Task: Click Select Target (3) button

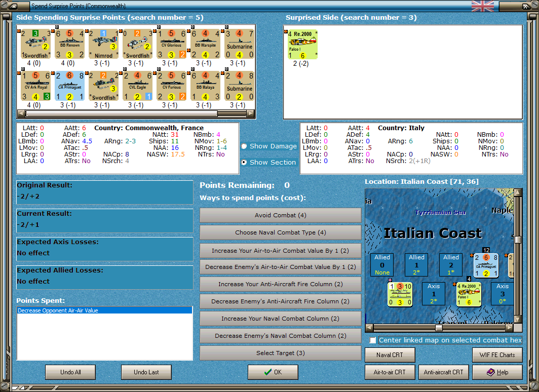Action: point(280,353)
